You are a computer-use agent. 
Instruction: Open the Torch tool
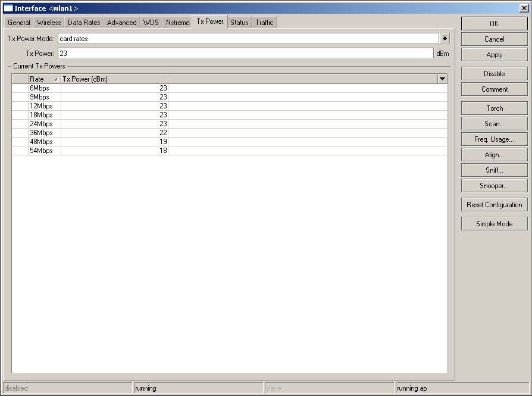click(495, 108)
